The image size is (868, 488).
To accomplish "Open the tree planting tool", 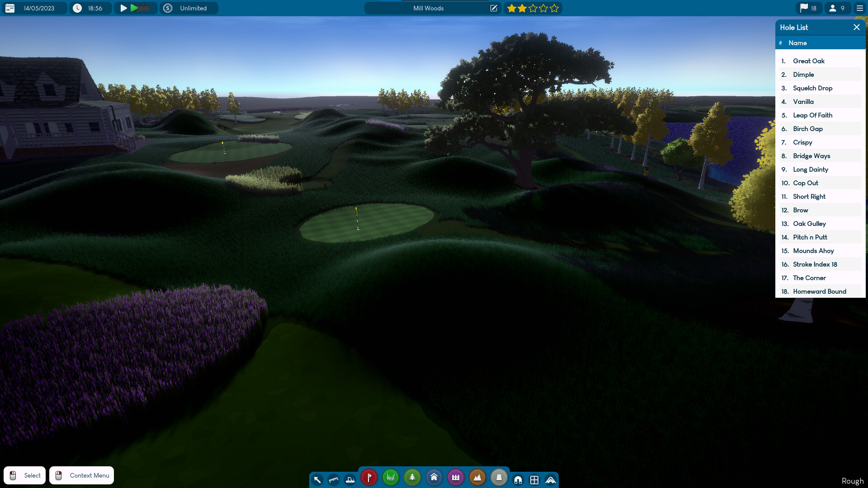I will click(x=412, y=477).
